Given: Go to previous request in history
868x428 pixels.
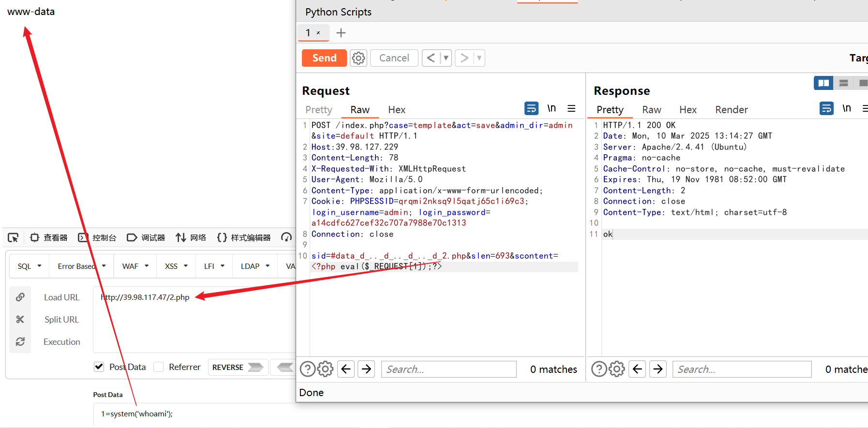Looking at the screenshot, I should (x=431, y=58).
